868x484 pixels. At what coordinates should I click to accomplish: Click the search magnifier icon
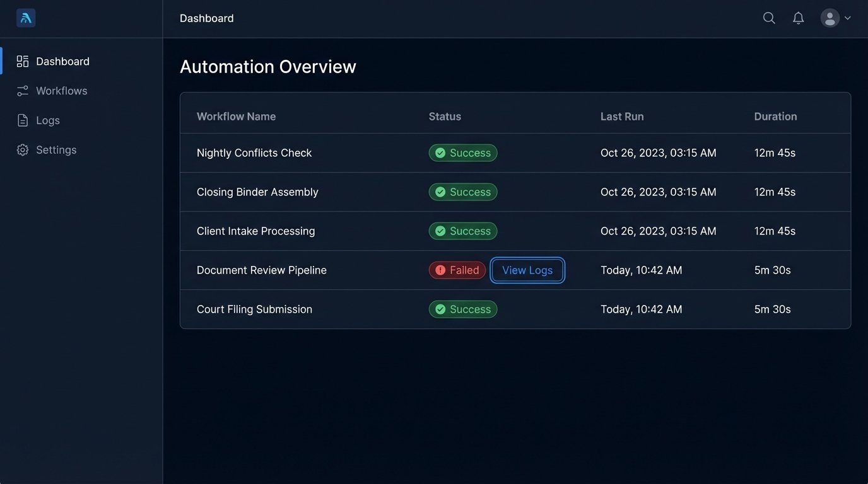tap(769, 18)
